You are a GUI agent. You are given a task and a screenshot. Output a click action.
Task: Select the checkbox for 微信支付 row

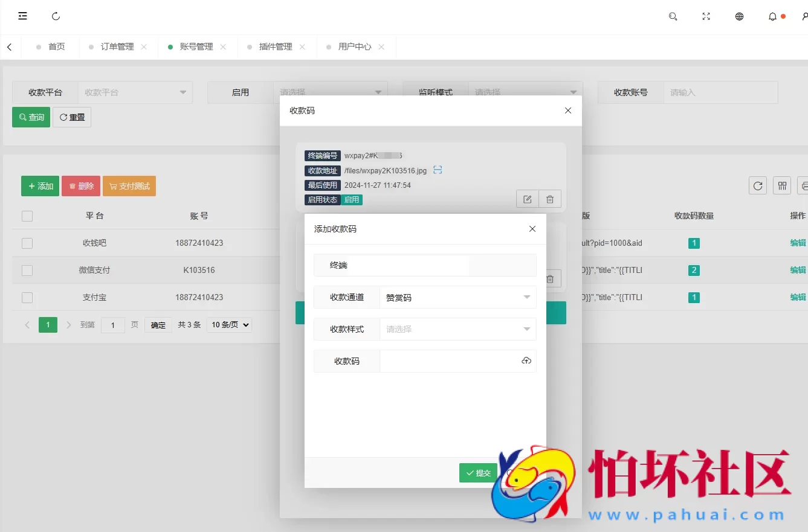coord(27,270)
